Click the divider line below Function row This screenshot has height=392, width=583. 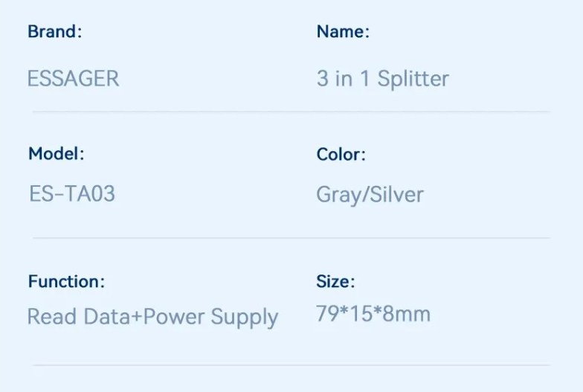click(x=291, y=365)
